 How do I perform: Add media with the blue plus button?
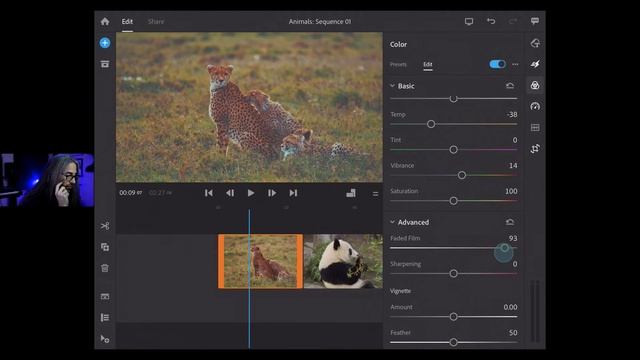(105, 43)
